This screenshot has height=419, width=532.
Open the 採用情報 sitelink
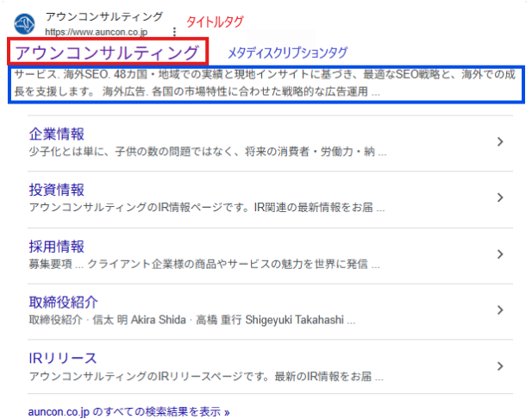point(57,247)
